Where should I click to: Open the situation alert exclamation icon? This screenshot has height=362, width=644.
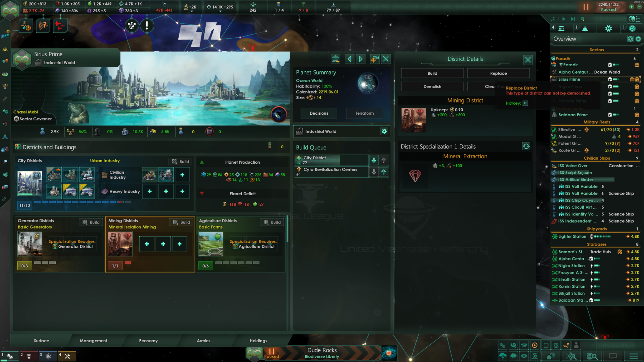(147, 25)
